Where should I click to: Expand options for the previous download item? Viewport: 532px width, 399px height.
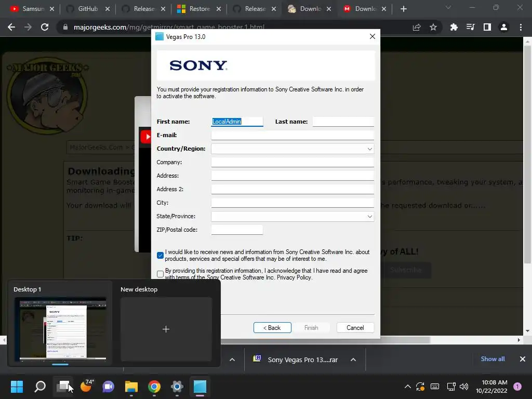[x=232, y=360]
